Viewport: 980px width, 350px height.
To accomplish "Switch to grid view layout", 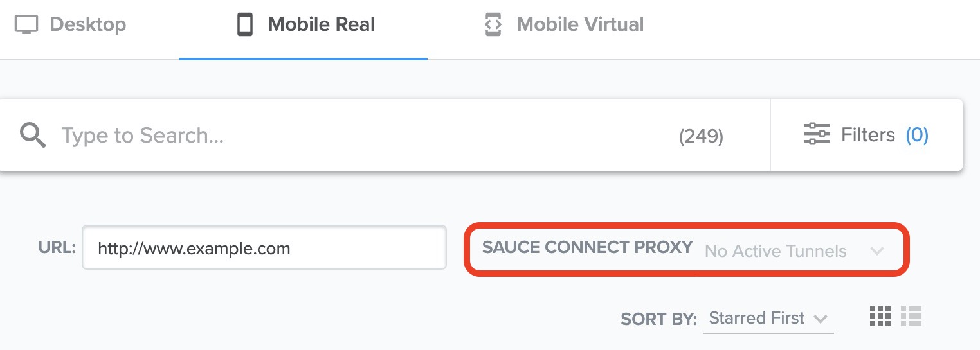I will (x=880, y=316).
